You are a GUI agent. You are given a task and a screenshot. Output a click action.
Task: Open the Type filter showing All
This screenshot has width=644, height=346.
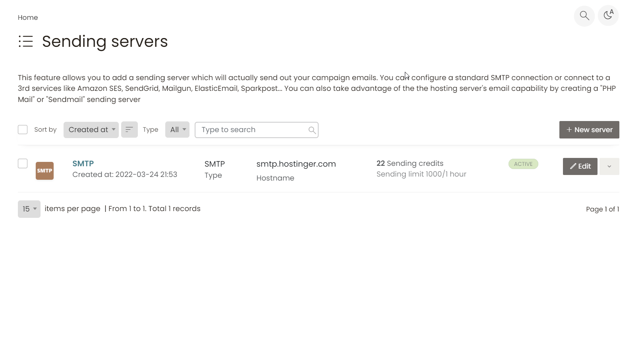point(177,130)
